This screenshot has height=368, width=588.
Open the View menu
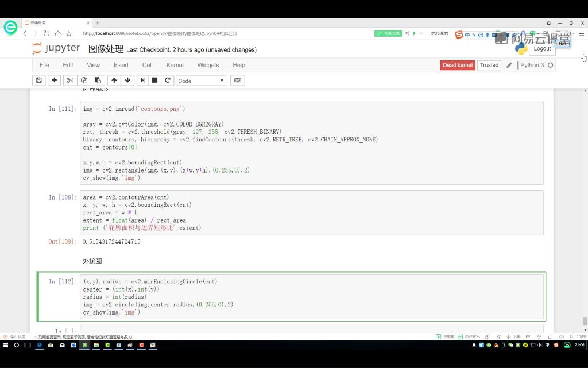(x=94, y=65)
